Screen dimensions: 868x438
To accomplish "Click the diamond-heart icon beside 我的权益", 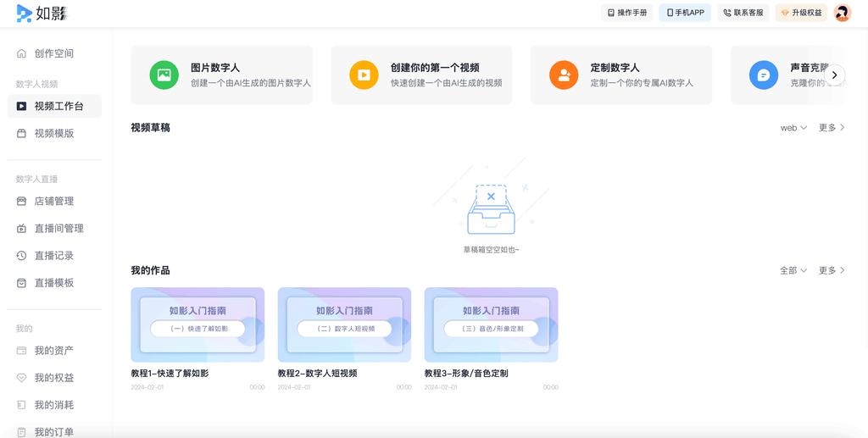I will tap(21, 378).
